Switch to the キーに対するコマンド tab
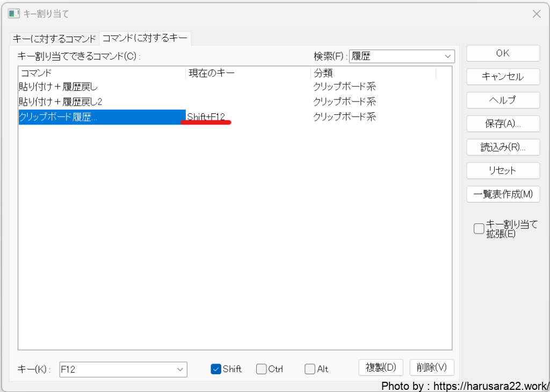Image resolution: width=550 pixels, height=392 pixels. click(54, 39)
